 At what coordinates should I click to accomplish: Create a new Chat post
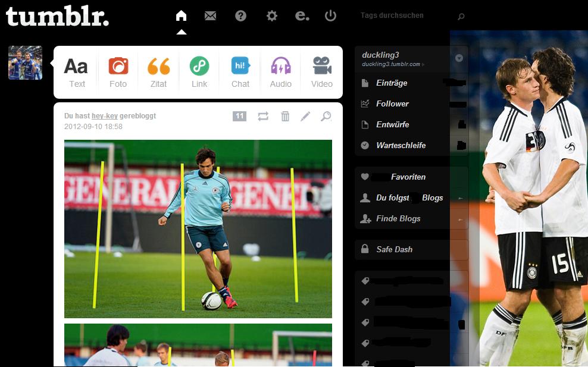(240, 73)
